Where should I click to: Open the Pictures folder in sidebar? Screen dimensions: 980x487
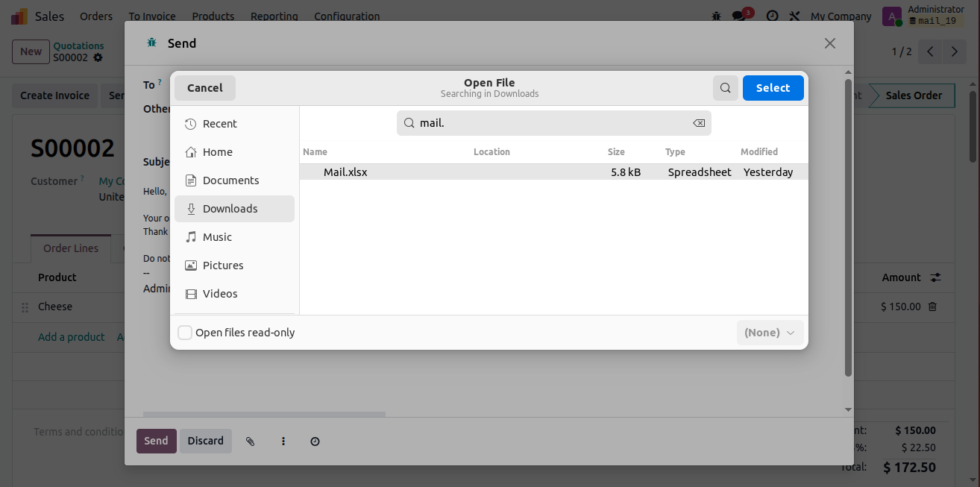click(234, 266)
